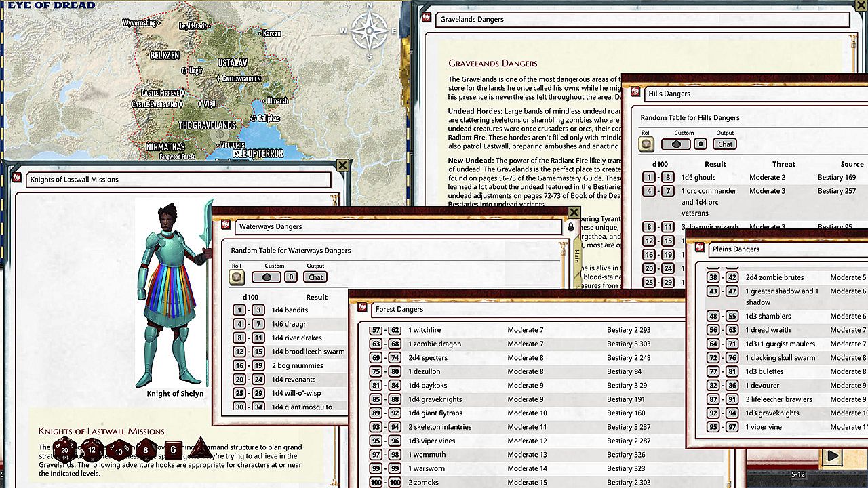Click the custom die in Hills Dangers

[x=675, y=144]
